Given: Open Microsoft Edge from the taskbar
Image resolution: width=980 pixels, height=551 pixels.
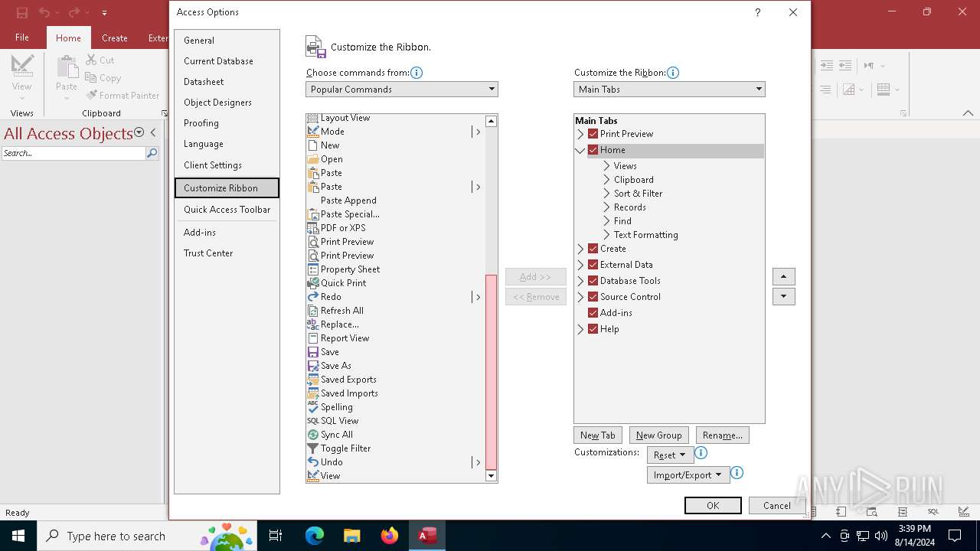Looking at the screenshot, I should click(315, 536).
